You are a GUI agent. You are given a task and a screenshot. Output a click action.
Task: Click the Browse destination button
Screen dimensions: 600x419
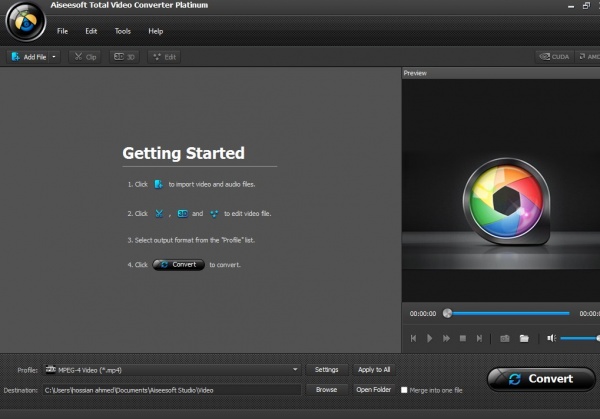326,390
